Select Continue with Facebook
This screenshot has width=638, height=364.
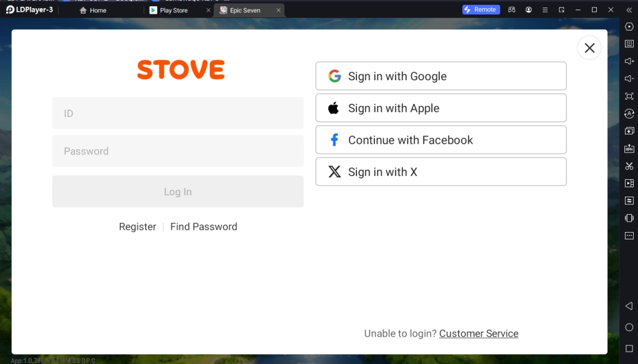point(441,140)
